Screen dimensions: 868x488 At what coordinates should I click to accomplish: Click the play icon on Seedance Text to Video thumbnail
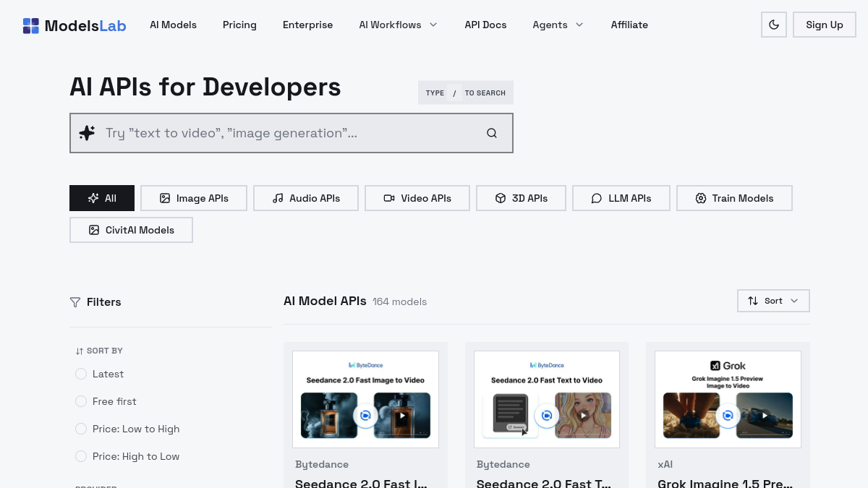(x=582, y=416)
